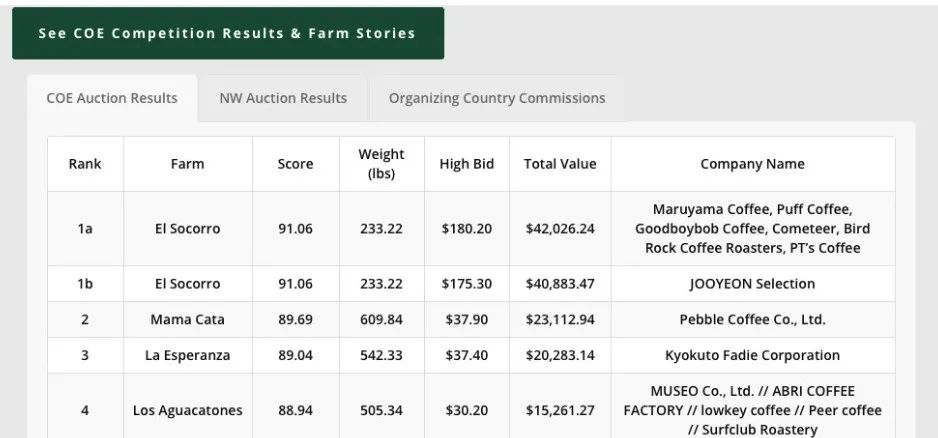The height and width of the screenshot is (438, 938).
Task: Select Organizing Country Commissions tab
Action: coord(497,98)
